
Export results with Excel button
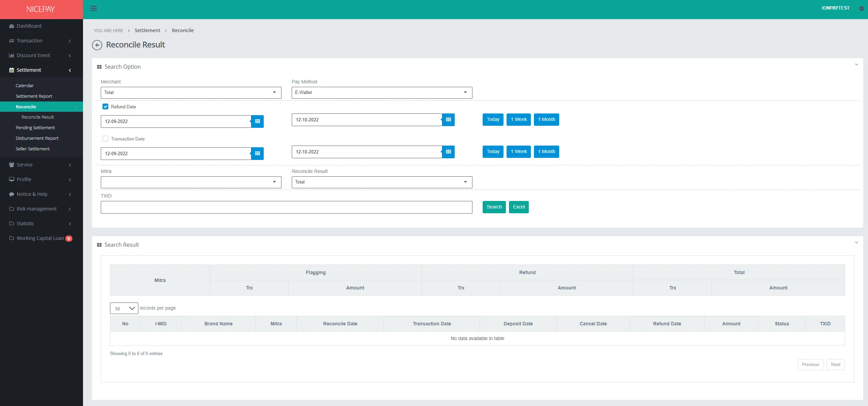[x=519, y=207]
